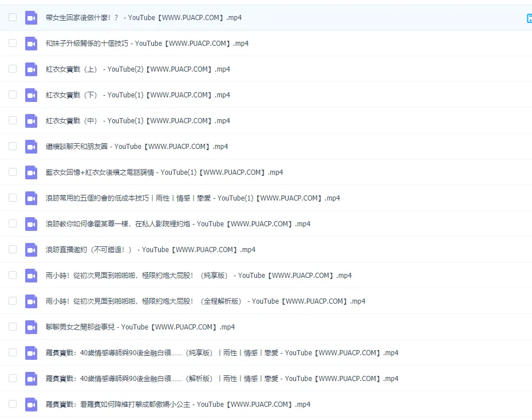Screen dimensions: 532x420
Task: Click video icon of 帶女生回家後做什麼 file
Action: (31, 18)
